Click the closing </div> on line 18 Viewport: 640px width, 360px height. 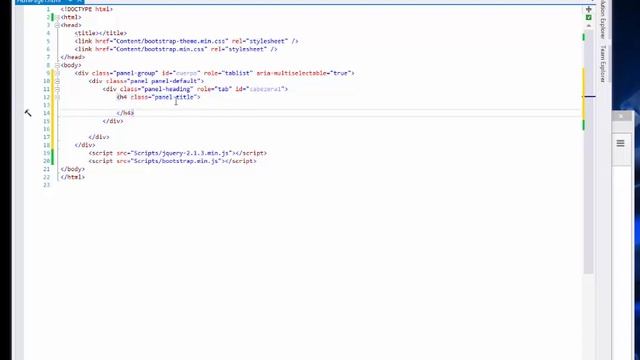coord(85,145)
